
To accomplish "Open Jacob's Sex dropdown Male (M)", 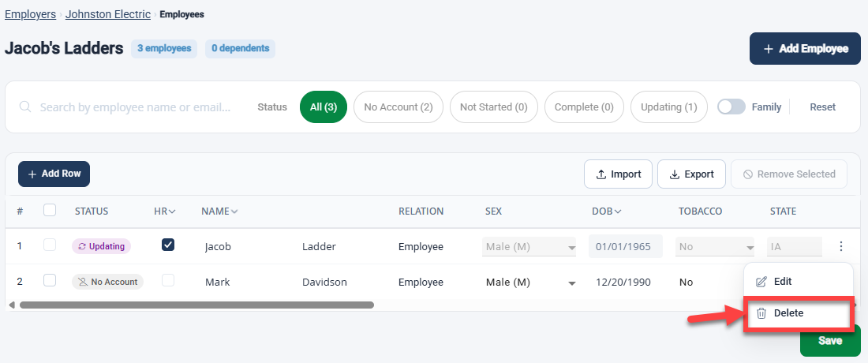I will (x=529, y=247).
